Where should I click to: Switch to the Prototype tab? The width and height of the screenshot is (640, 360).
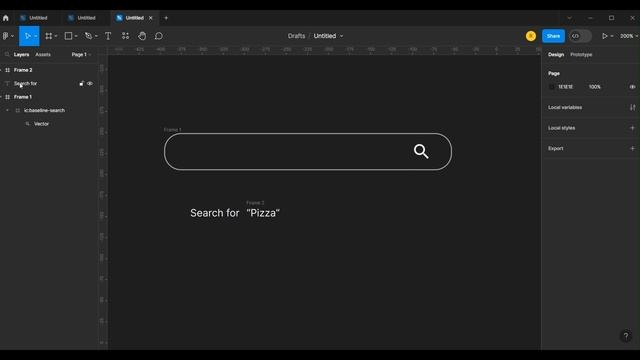pos(581,54)
